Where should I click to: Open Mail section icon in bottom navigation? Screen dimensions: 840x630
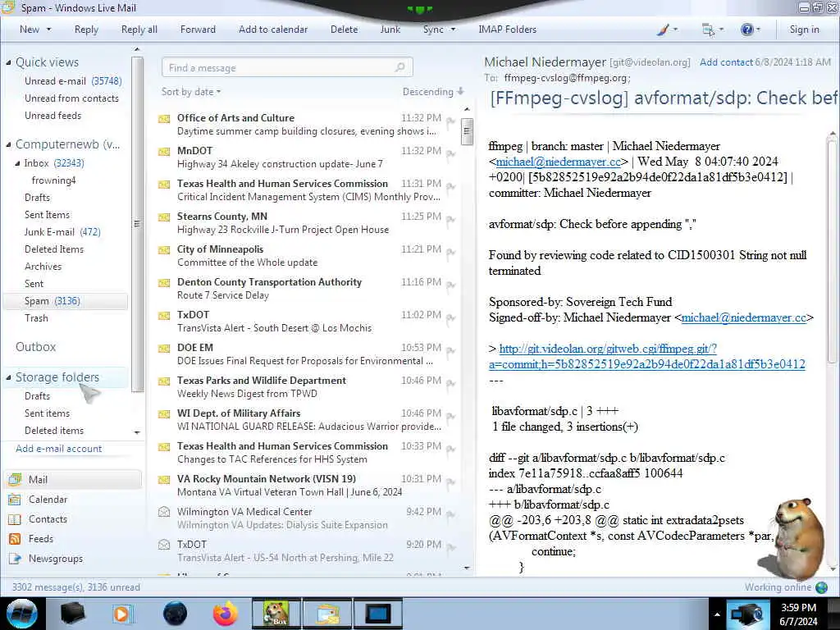pyautogui.click(x=15, y=479)
